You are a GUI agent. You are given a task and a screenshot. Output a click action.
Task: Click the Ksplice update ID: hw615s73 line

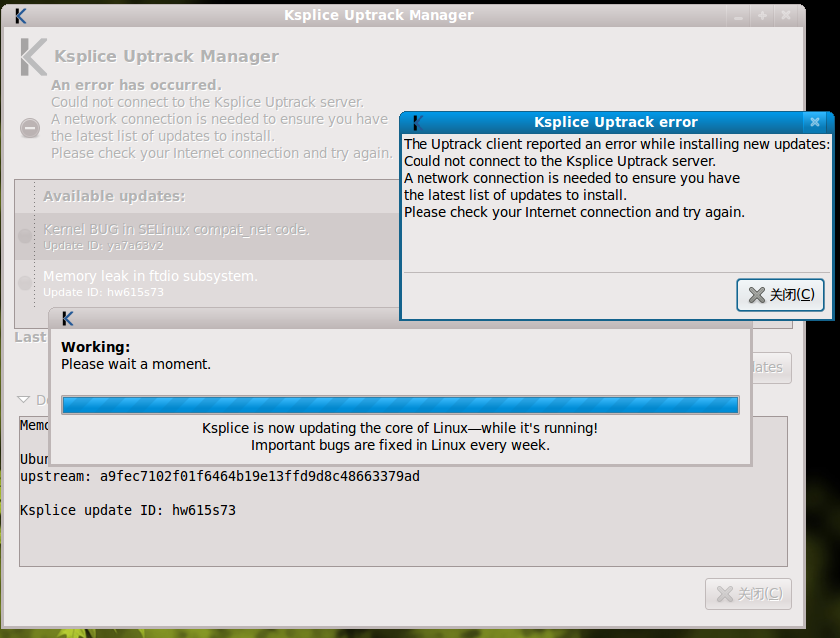tap(128, 510)
